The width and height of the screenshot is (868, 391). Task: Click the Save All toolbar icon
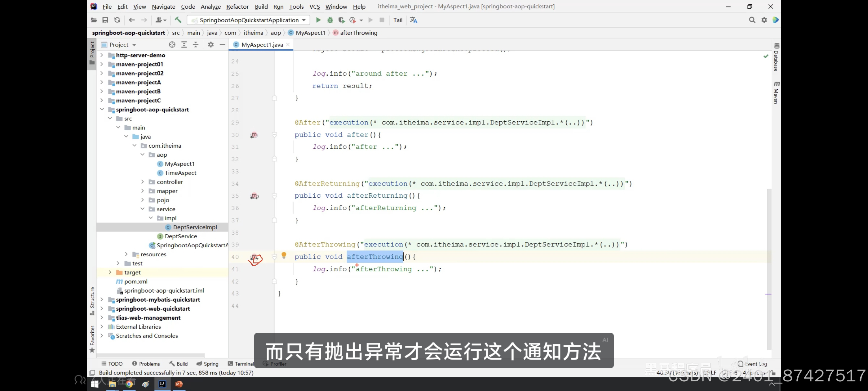pos(105,20)
